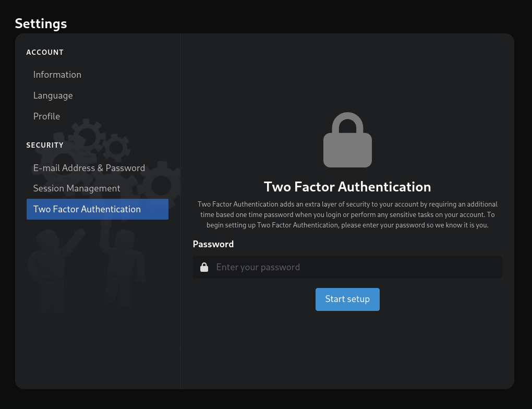The image size is (532, 409).
Task: Click the small lock icon in password field
Action: pyautogui.click(x=204, y=267)
